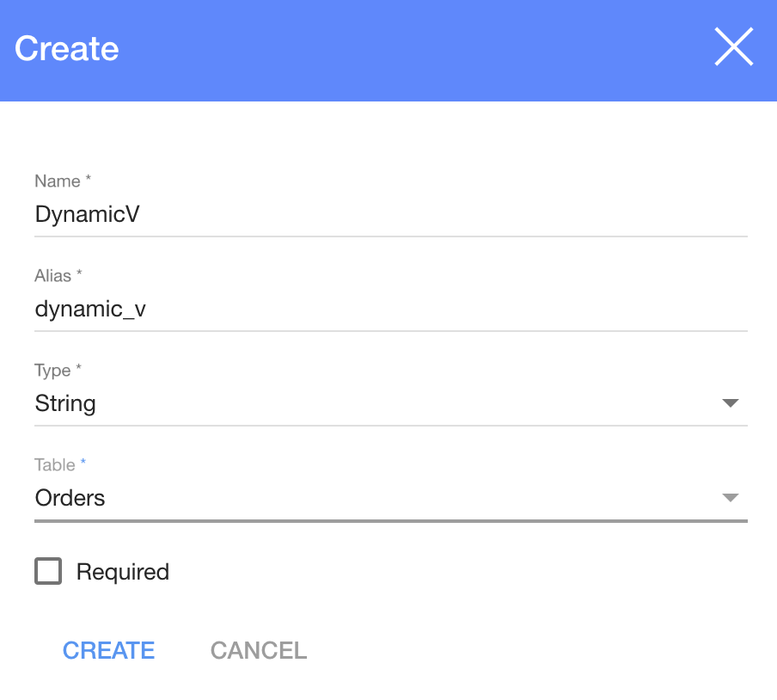Select the String value text
This screenshot has width=777, height=700.
pos(65,403)
